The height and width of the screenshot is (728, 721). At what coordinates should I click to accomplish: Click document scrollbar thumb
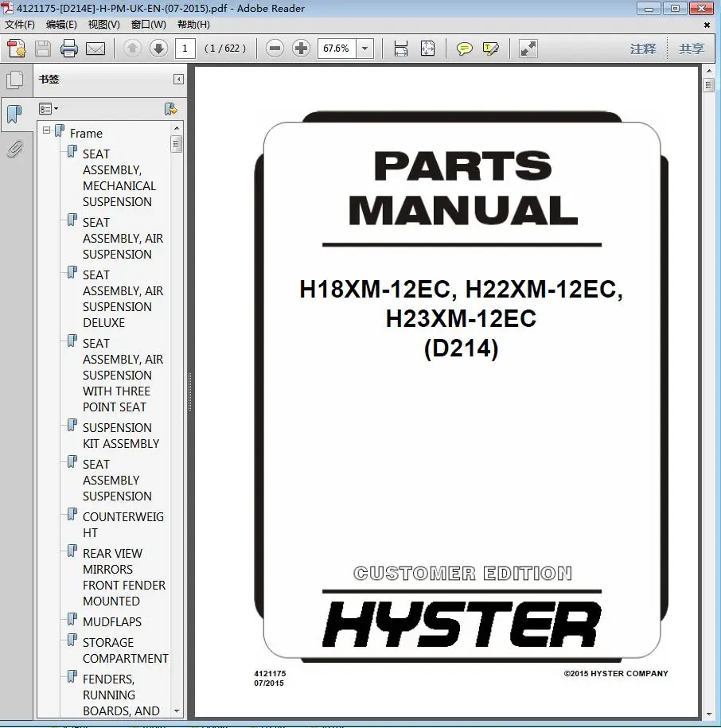(x=708, y=85)
